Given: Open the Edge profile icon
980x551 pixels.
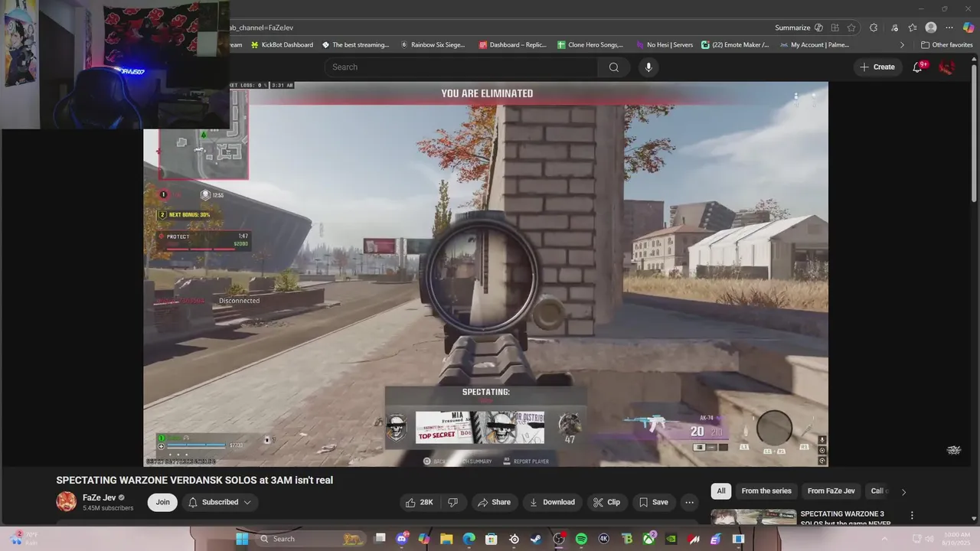Looking at the screenshot, I should tap(931, 28).
